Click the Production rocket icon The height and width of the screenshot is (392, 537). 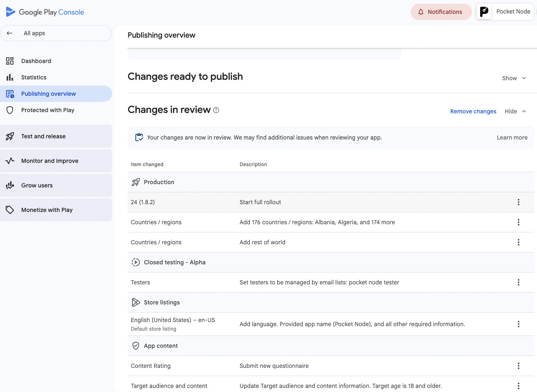point(136,182)
